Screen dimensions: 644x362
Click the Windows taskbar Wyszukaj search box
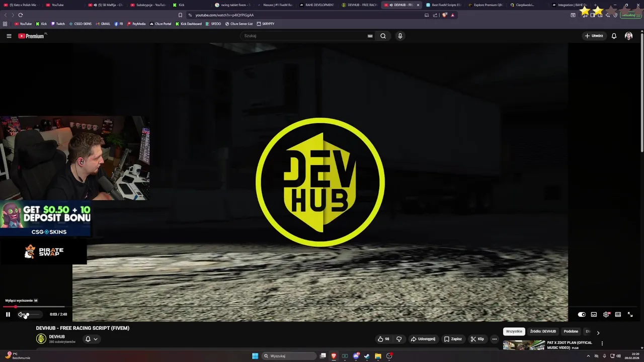point(288,356)
